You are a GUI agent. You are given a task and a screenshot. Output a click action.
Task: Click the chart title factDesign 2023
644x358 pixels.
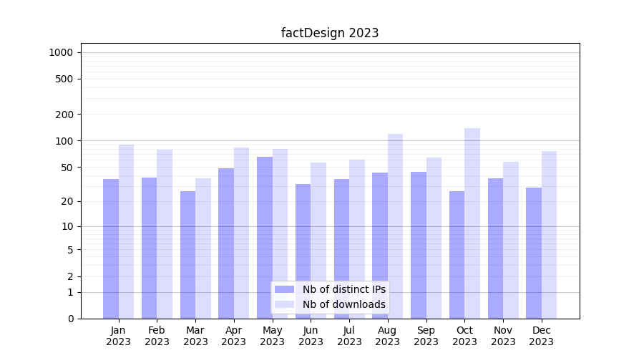(x=329, y=33)
